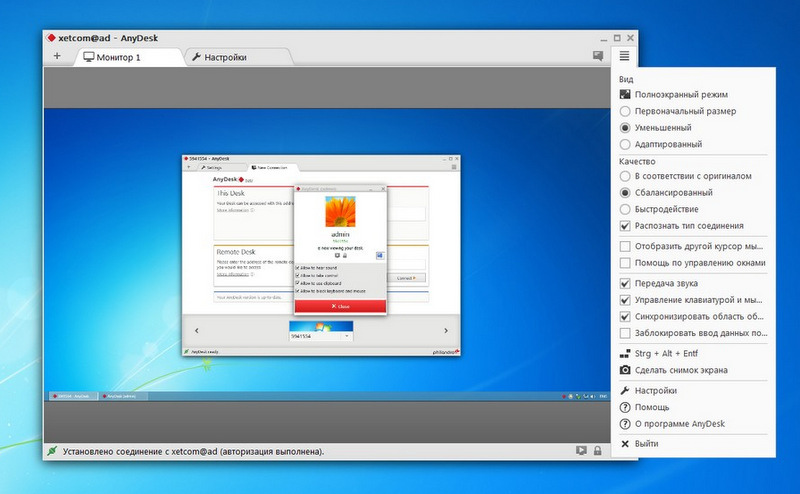
Task: Uncheck Allow to take control in remote dialog
Action: pyautogui.click(x=297, y=275)
